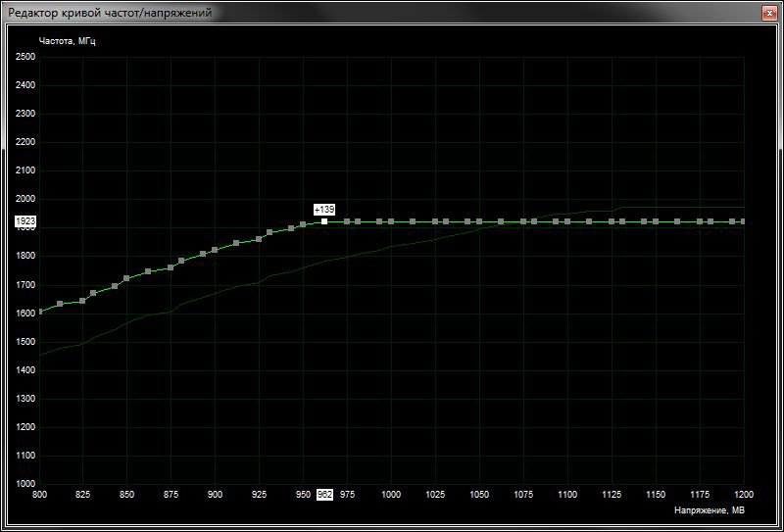This screenshot has height=532, width=784.
Task: Select the single curve point between 1150 and 1175 mV
Action: tap(677, 221)
